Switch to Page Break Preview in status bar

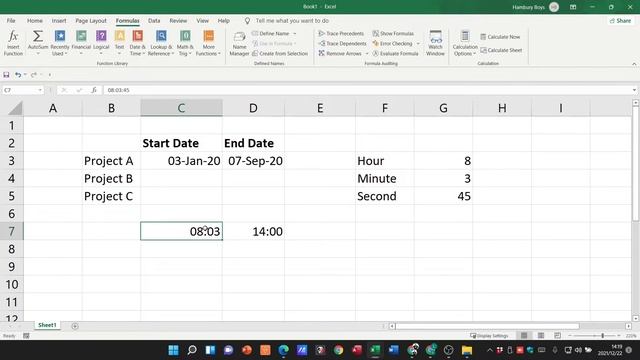pyautogui.click(x=557, y=336)
